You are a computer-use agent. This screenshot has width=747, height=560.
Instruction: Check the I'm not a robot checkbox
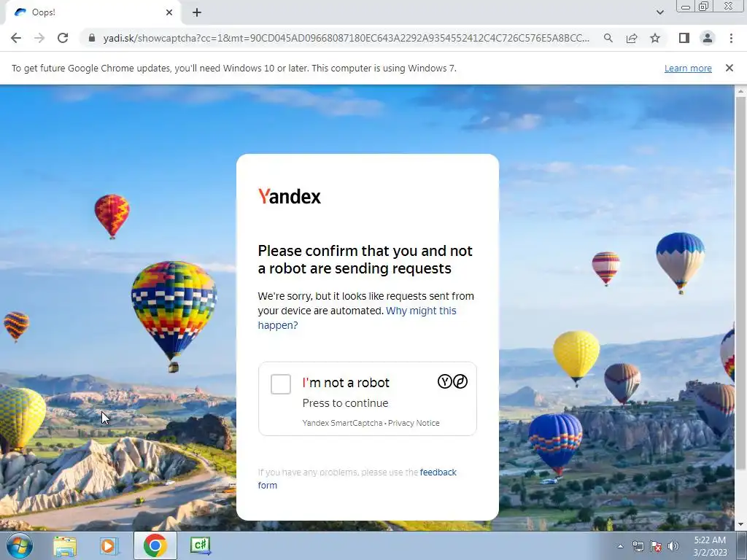point(281,384)
